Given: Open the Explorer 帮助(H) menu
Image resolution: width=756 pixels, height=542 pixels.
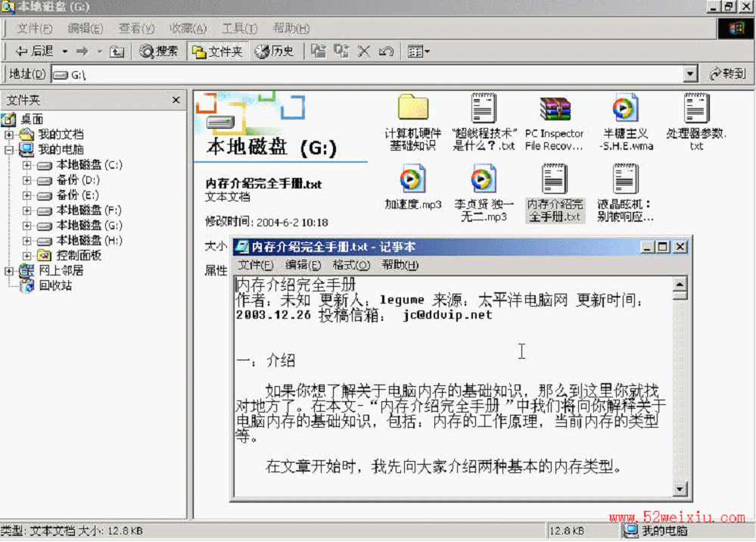Looking at the screenshot, I should coord(291,29).
